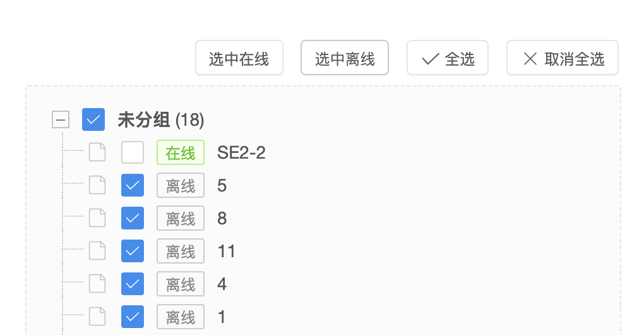Click the 选中离线 button

pos(345,58)
